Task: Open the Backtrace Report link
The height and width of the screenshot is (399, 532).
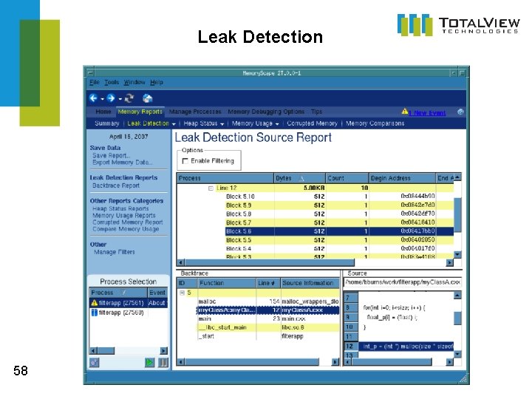Action: [x=116, y=185]
